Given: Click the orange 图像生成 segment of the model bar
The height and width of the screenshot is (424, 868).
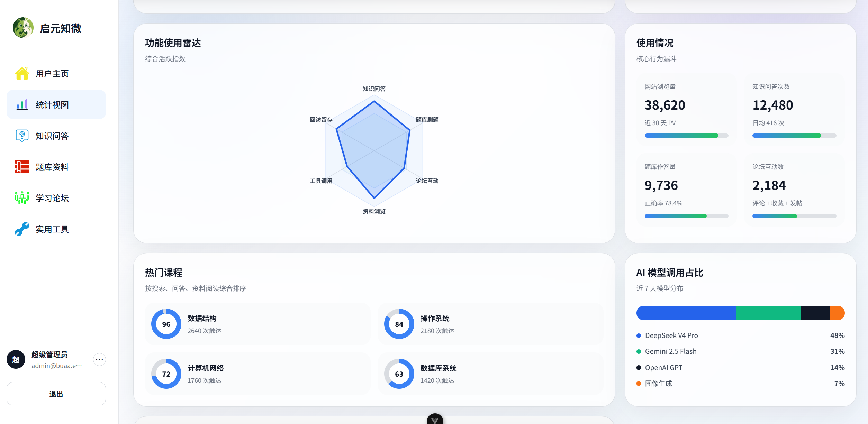Looking at the screenshot, I should point(838,313).
